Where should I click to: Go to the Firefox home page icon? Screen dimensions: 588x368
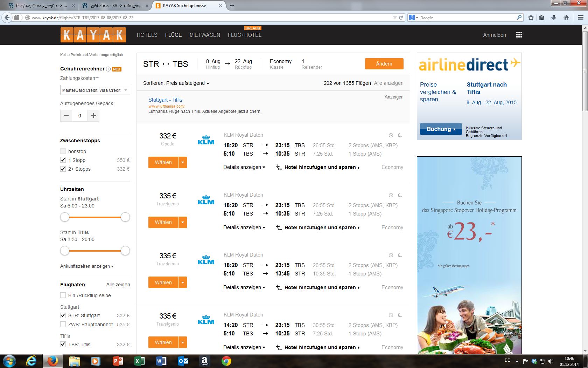click(x=566, y=18)
